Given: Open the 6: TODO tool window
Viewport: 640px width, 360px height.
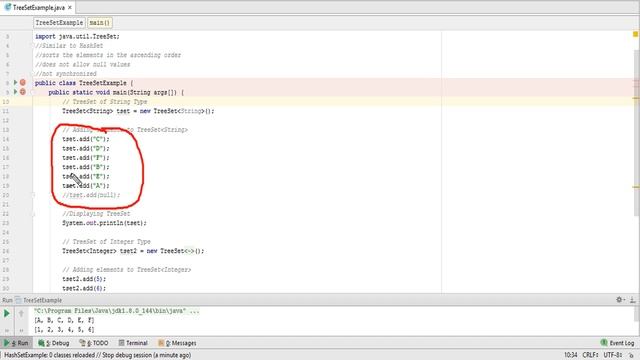Looking at the screenshot, I should tap(94, 343).
